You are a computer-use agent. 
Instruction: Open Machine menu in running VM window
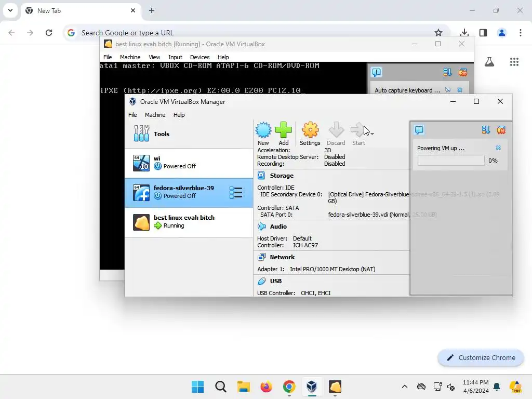pos(130,57)
